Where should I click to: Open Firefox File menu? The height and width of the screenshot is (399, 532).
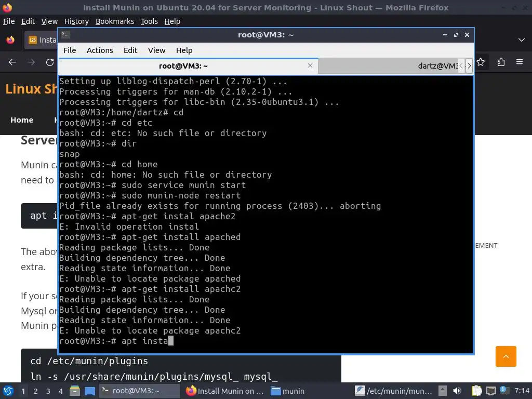9,21
